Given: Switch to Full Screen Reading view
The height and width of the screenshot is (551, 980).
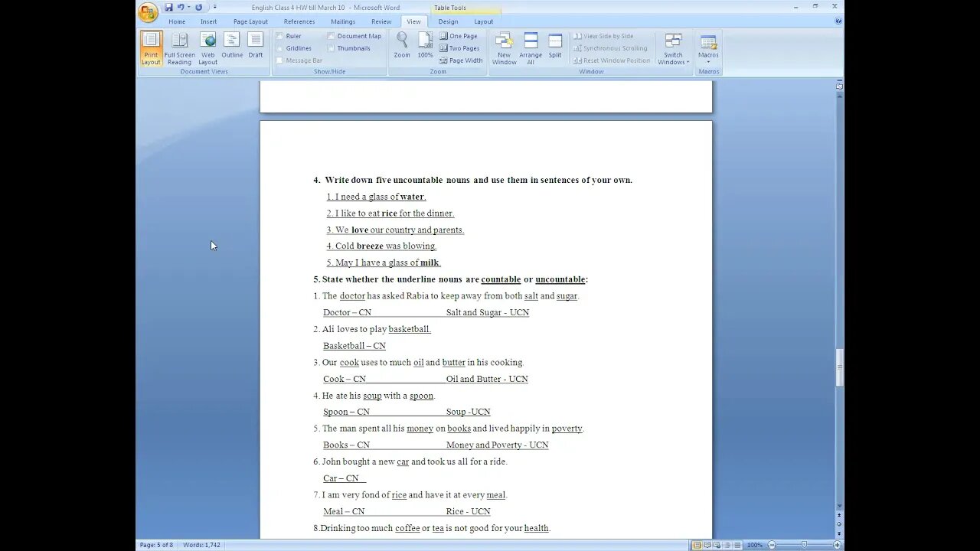Looking at the screenshot, I should [179, 48].
